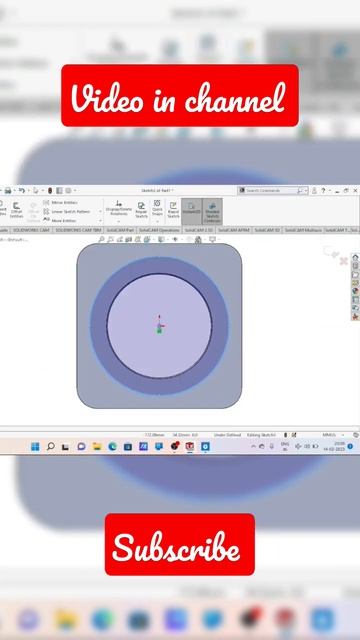Click the Offset Entities tool
Image resolution: width=360 pixels, height=640 pixels.
pos(16,211)
